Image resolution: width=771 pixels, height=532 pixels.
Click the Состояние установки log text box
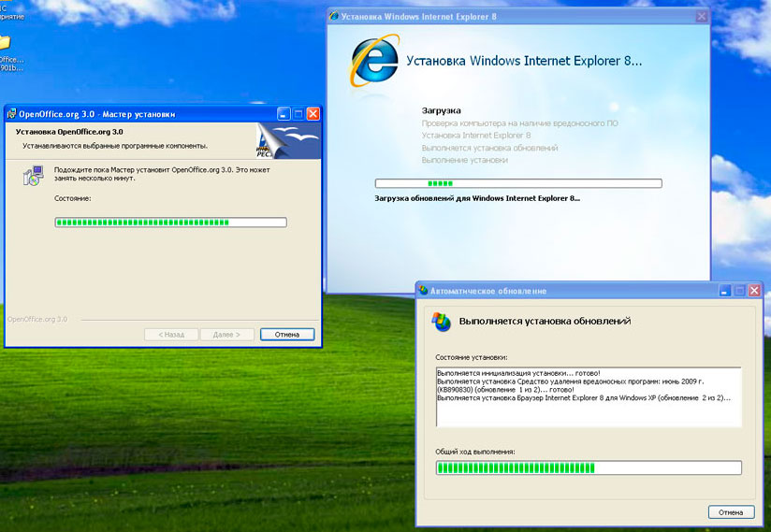[589, 397]
